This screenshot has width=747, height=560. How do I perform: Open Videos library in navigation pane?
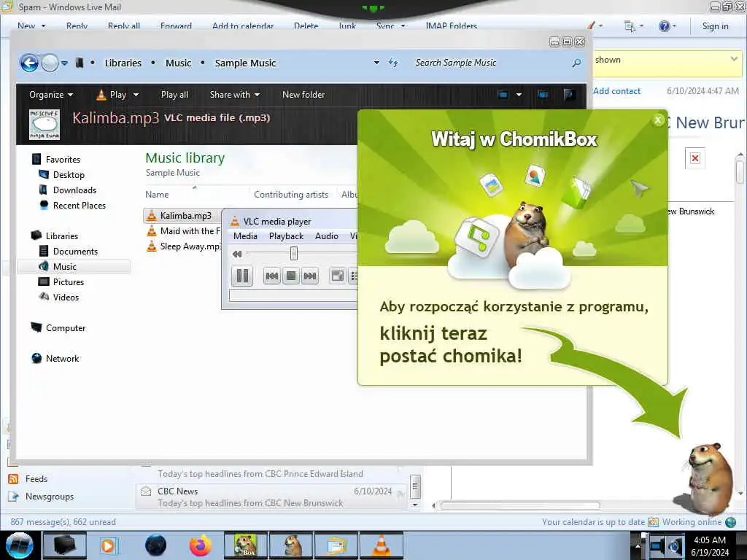(x=66, y=297)
